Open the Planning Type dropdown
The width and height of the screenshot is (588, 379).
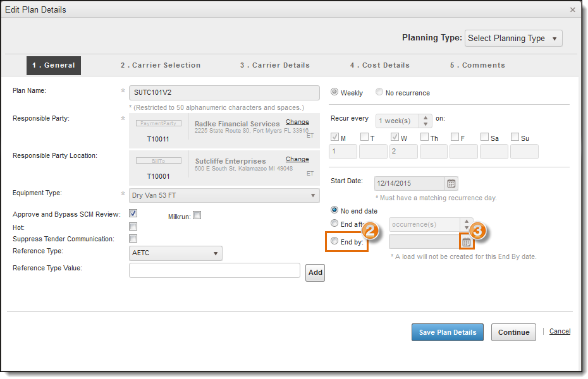pyautogui.click(x=513, y=39)
